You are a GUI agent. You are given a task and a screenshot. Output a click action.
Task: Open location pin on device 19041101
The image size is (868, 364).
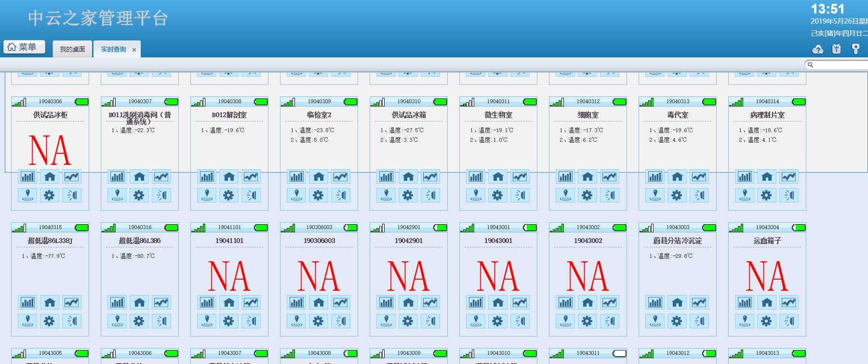(207, 321)
